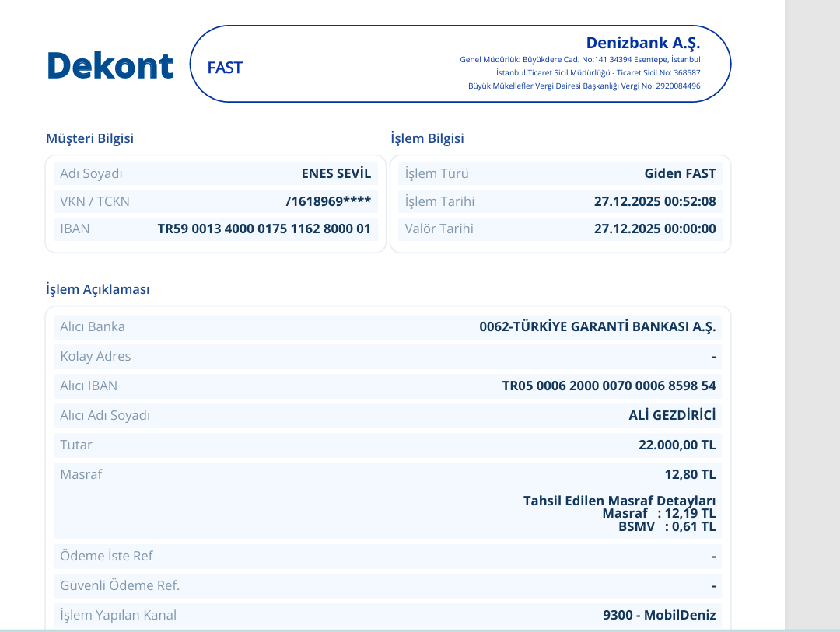Select recipient name ALİ GEZDİRİCİ
Screen dimensions: 840x632
(x=672, y=415)
